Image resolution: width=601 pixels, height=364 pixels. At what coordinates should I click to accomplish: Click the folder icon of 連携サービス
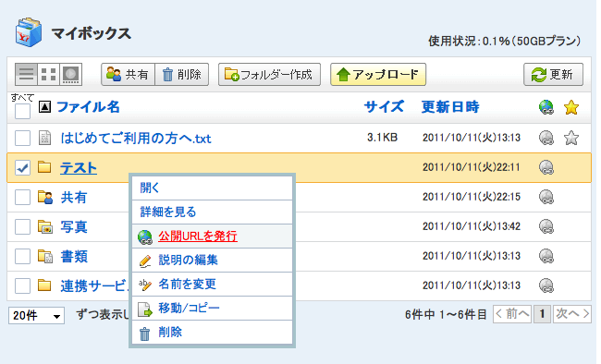[44, 285]
